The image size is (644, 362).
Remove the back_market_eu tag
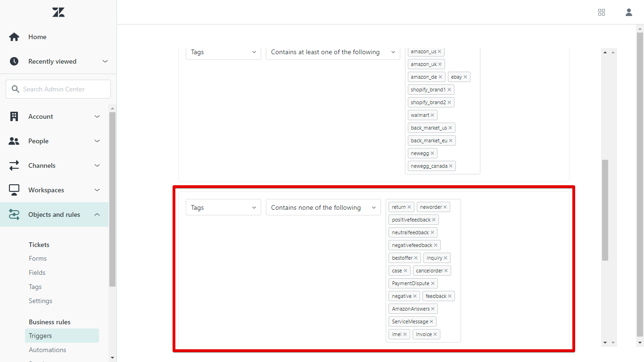point(451,140)
